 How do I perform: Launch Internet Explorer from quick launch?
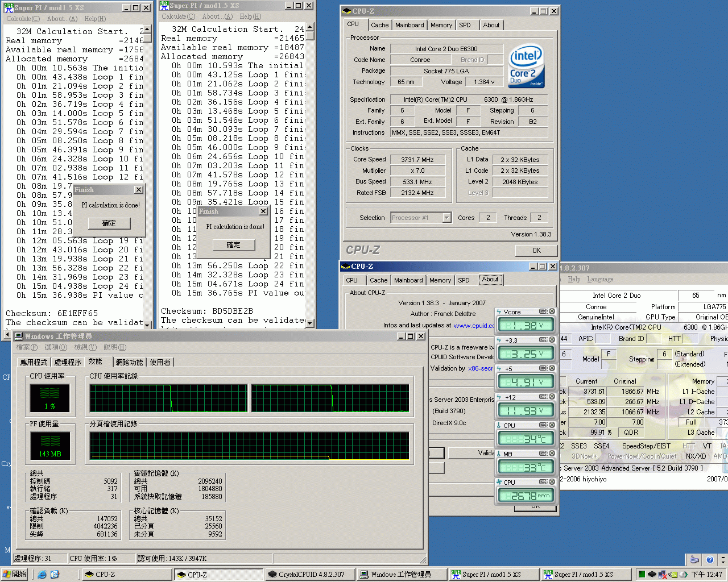click(42, 575)
